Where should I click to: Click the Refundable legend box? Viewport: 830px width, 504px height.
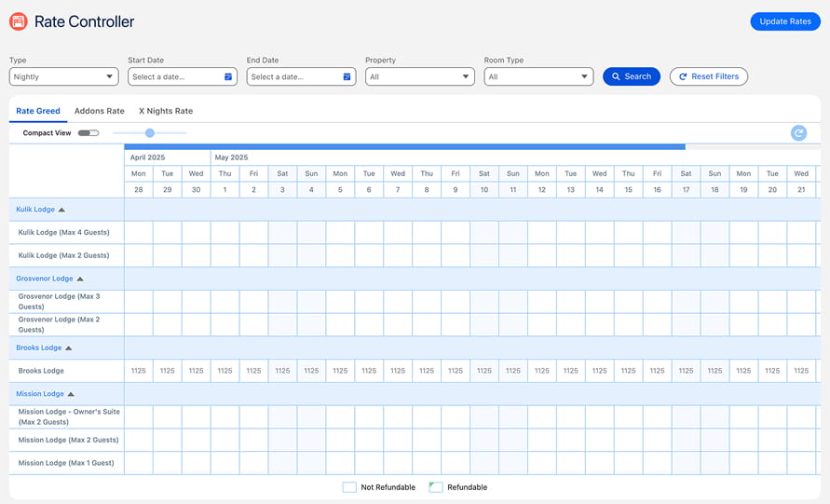pyautogui.click(x=435, y=487)
